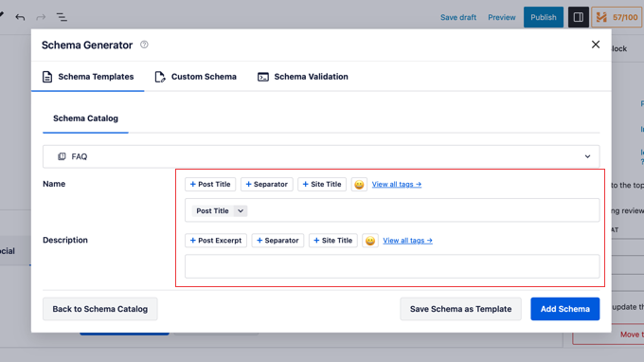Select the Schema Catalog sub-tab
Image resolution: width=644 pixels, height=362 pixels.
click(x=85, y=118)
